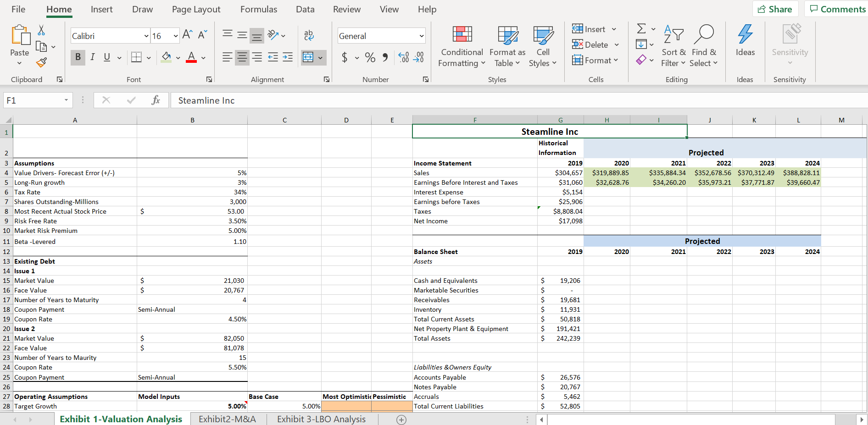Apply red font color swatch

click(191, 57)
